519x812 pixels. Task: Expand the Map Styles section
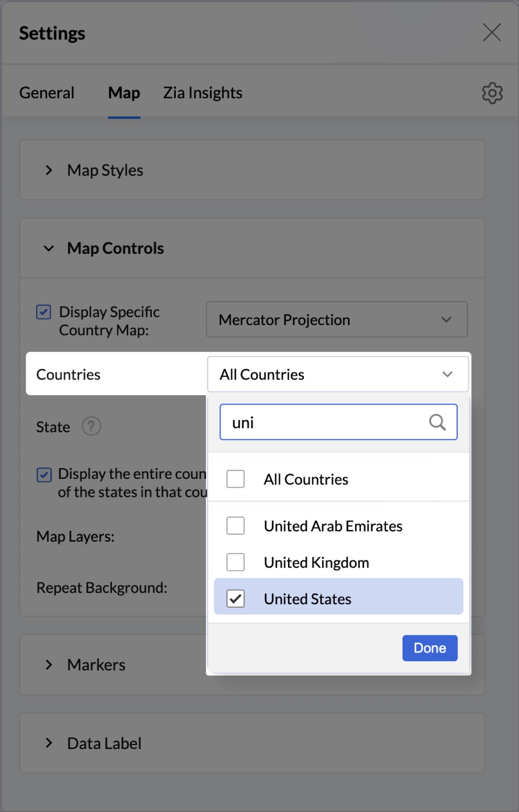(x=49, y=170)
